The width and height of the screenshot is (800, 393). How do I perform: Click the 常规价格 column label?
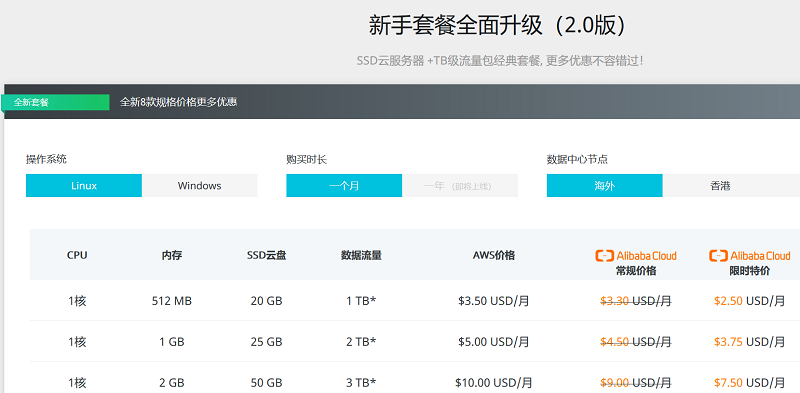pyautogui.click(x=636, y=271)
